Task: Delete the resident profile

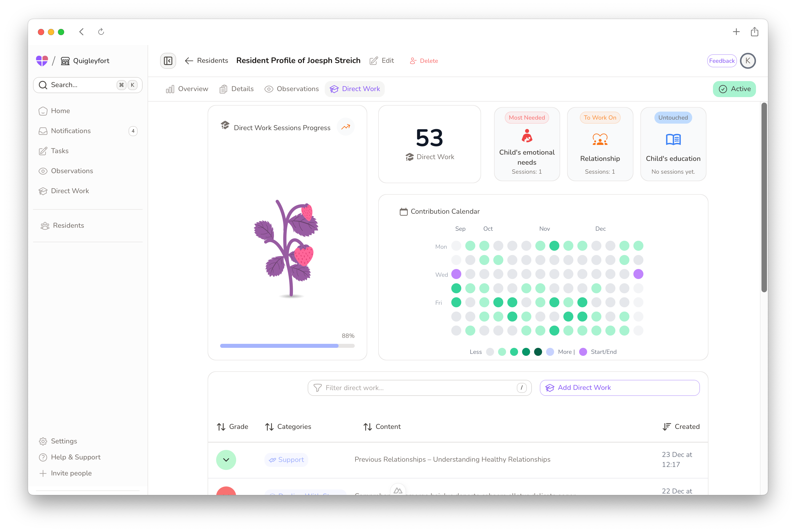Action: click(x=424, y=61)
